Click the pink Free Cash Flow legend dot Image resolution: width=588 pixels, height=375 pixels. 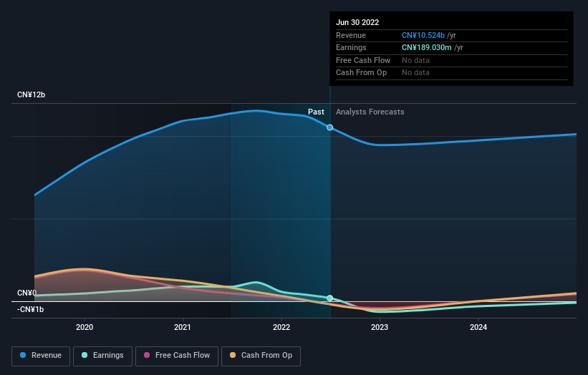coord(147,355)
